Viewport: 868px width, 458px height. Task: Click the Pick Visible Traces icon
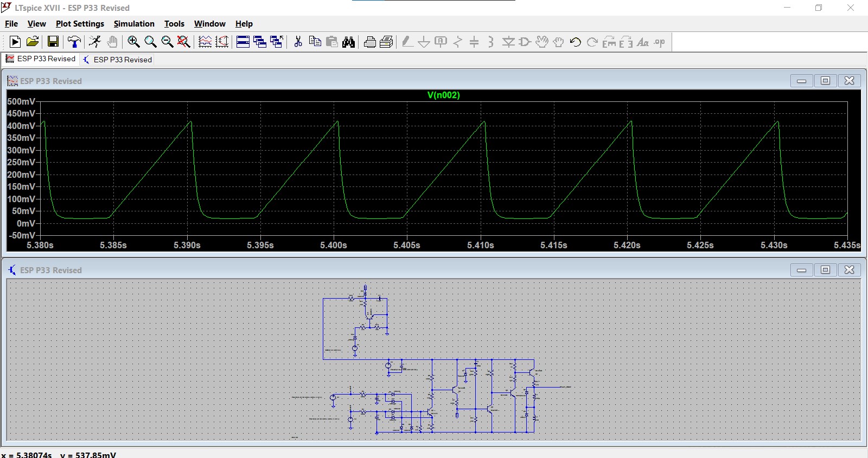(205, 42)
